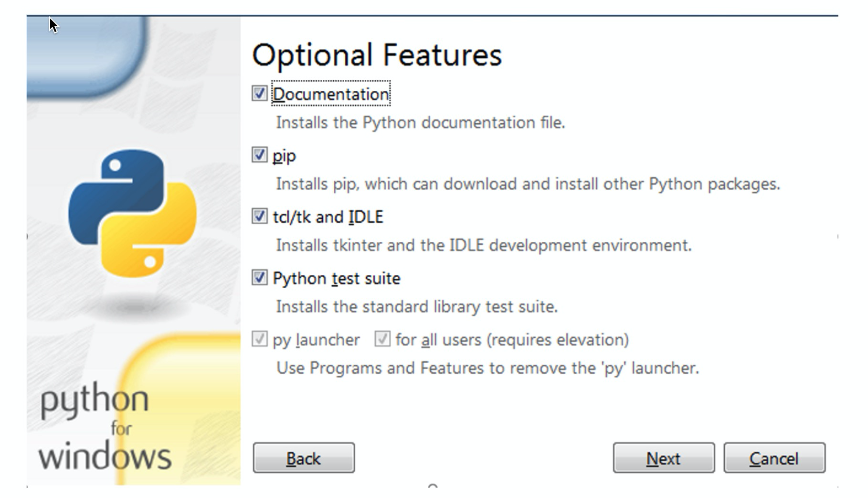Toggle the for all users checkbox
Screen dimensions: 868x498
[x=382, y=339]
